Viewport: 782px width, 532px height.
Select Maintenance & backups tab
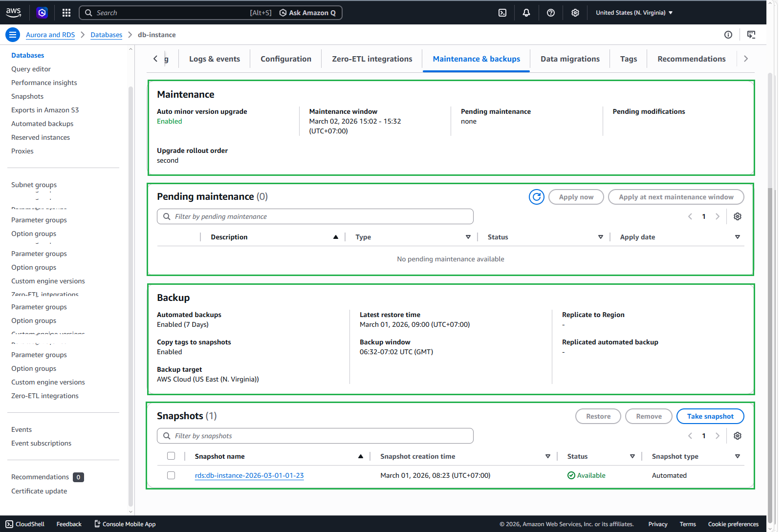click(x=476, y=59)
